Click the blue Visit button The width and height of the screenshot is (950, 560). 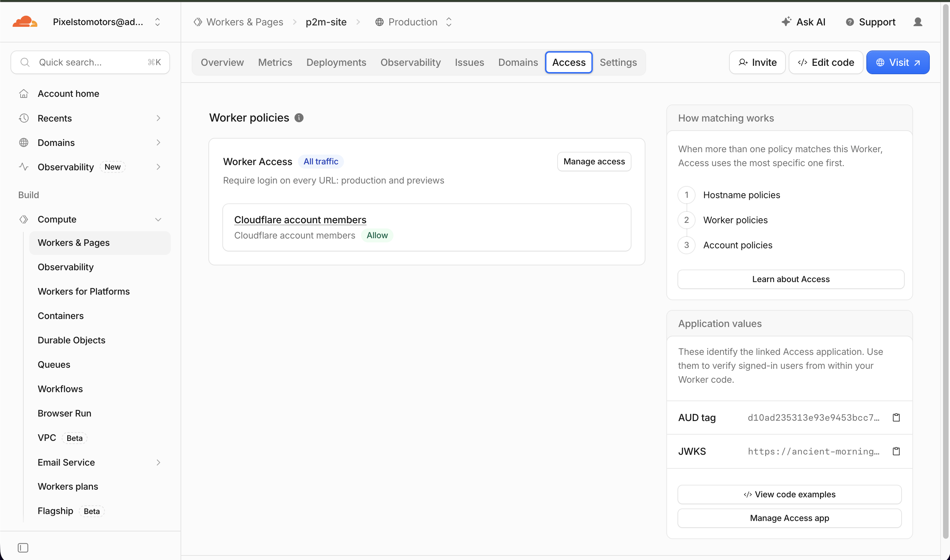897,62
